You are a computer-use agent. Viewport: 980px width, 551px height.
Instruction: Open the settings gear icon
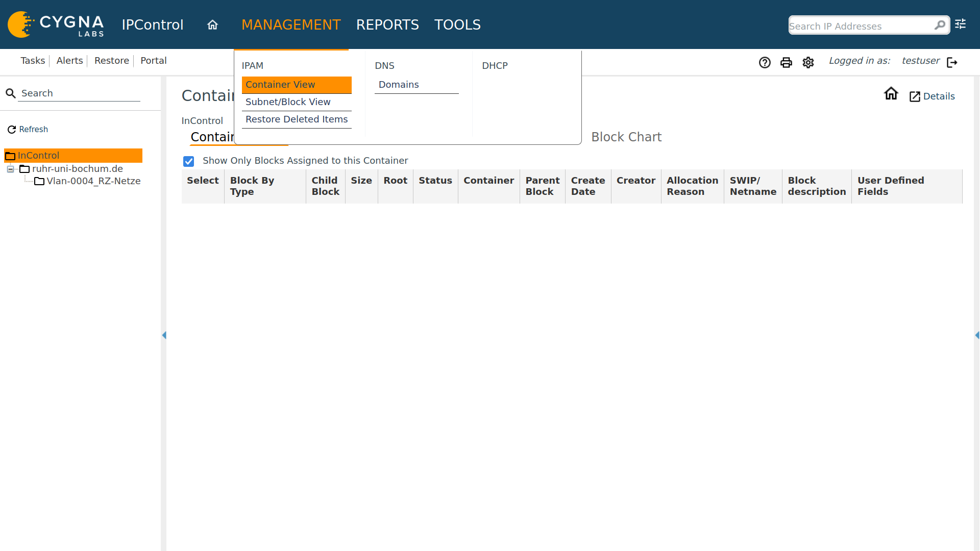pos(808,62)
